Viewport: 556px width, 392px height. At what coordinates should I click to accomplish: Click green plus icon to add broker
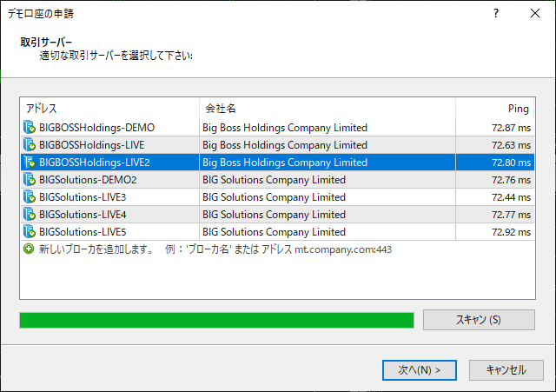pyautogui.click(x=29, y=249)
